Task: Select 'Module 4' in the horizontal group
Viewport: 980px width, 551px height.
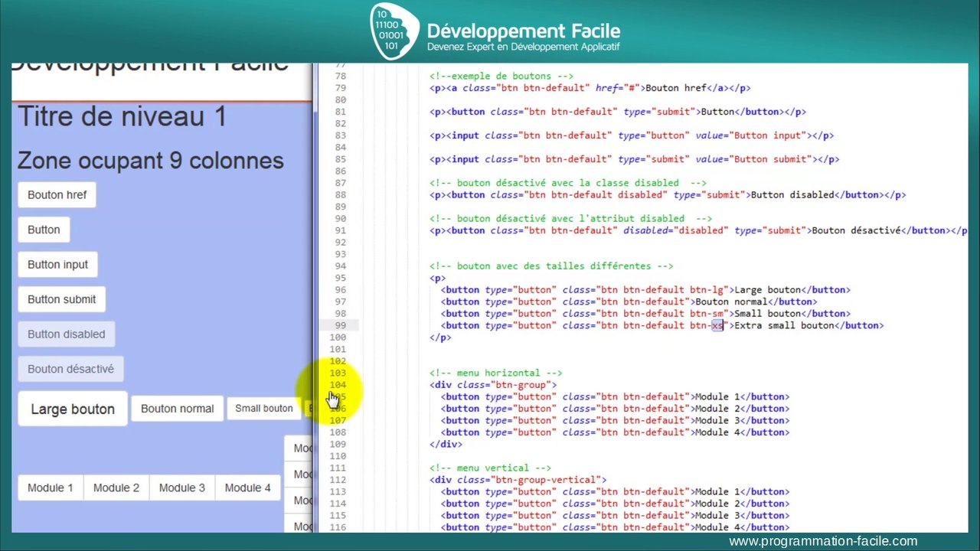Action: [x=248, y=487]
